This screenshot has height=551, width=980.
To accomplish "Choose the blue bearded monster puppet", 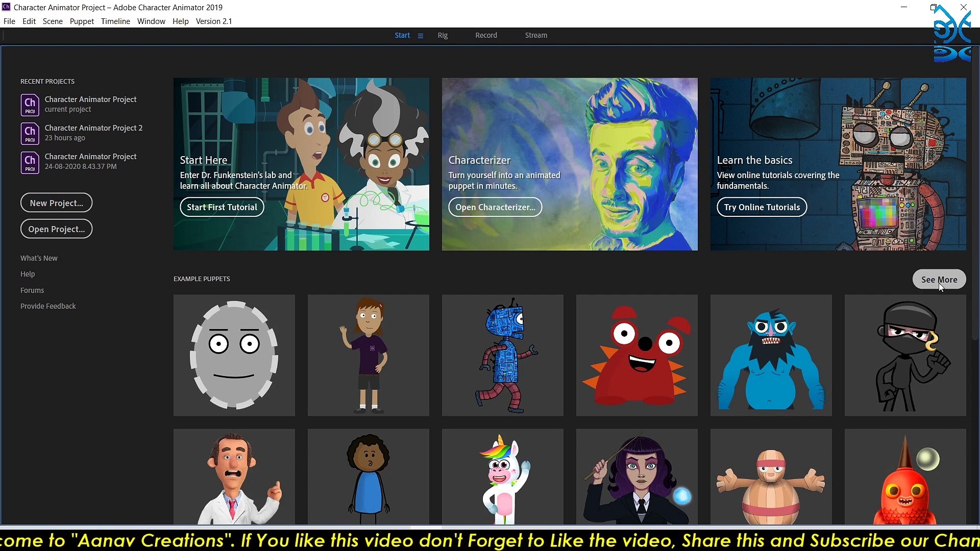I will click(x=771, y=355).
